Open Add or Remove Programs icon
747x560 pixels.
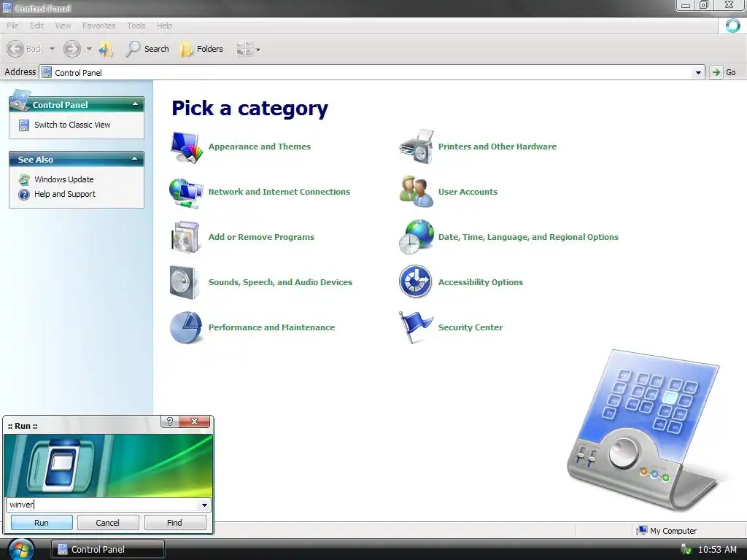pyautogui.click(x=185, y=237)
